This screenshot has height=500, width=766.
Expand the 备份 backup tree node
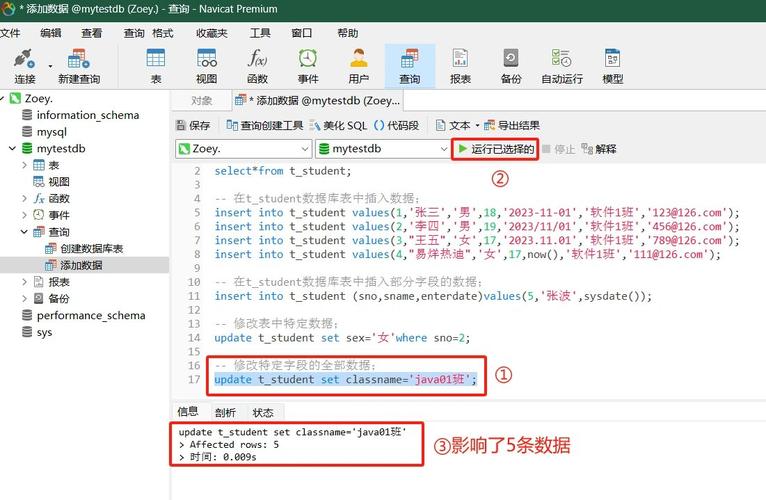click(x=24, y=298)
